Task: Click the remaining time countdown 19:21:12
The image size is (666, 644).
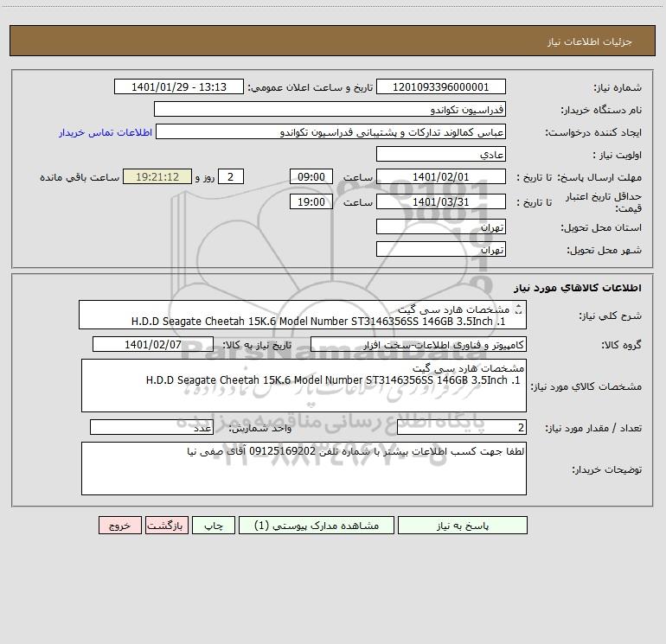Action: tap(157, 176)
